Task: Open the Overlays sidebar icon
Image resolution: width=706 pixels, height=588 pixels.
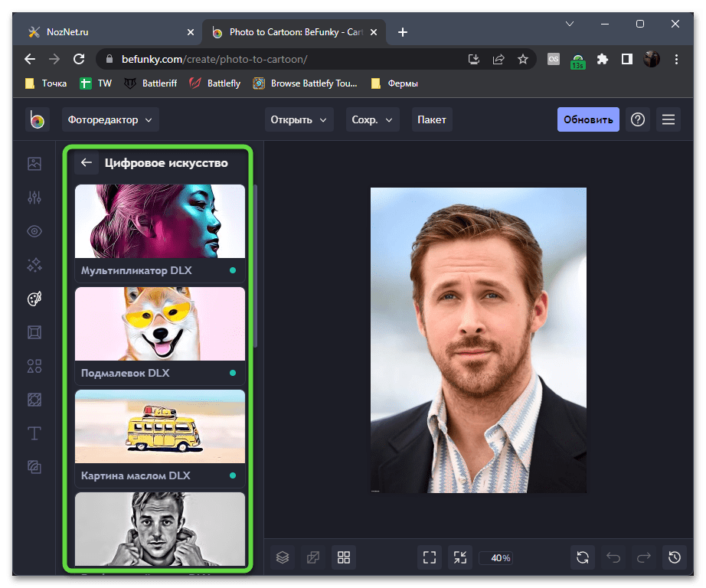Action: point(34,400)
